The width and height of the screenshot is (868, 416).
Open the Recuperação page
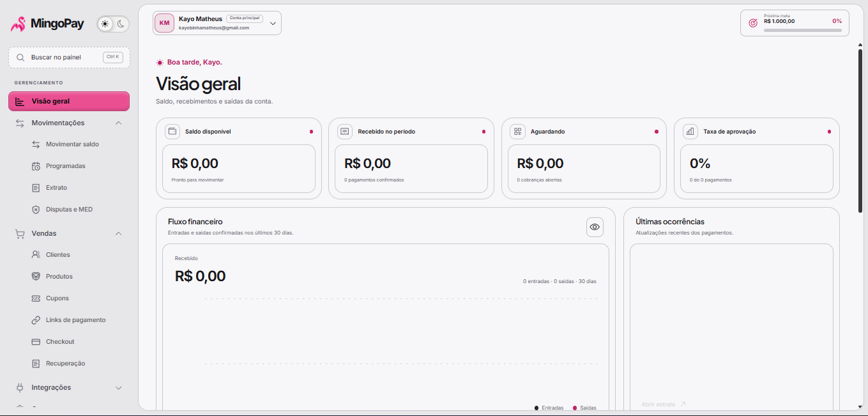point(65,364)
